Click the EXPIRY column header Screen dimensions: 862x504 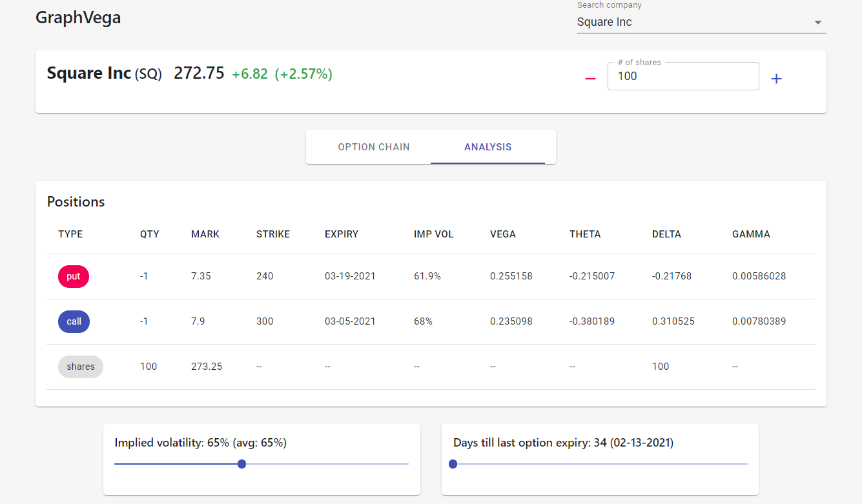[x=342, y=234]
